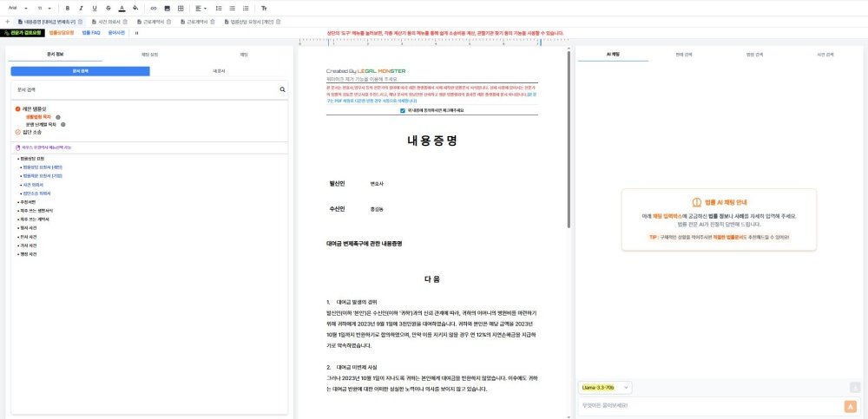Screen dimensions: 868x419
Task: Add a new document tab with plus icon
Action: tap(8, 21)
